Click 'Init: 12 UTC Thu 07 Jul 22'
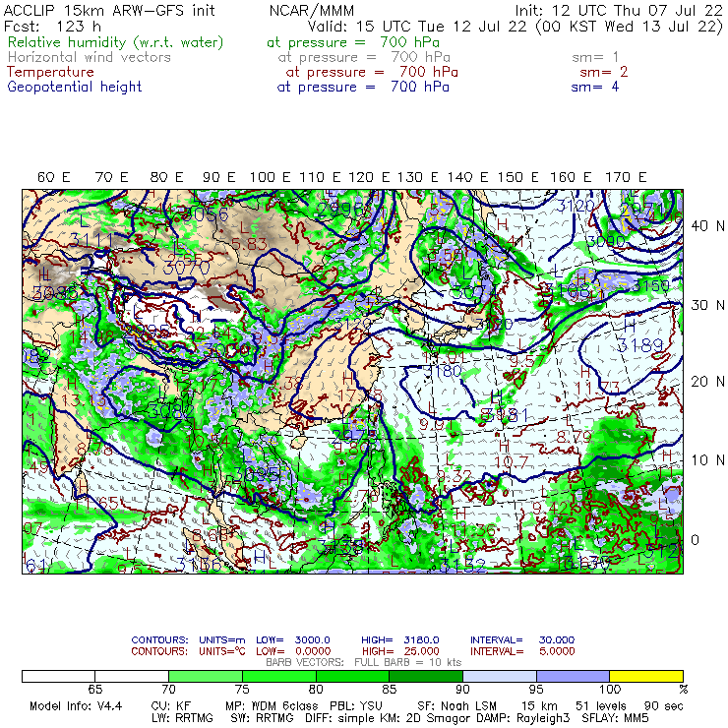This screenshot has height=728, width=728. (619, 11)
